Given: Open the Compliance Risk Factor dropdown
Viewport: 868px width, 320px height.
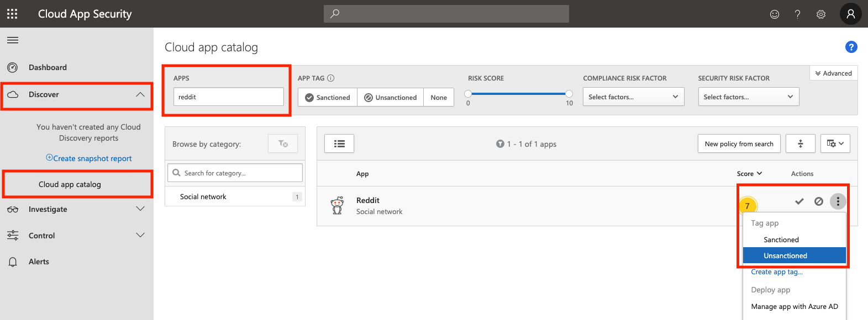Looking at the screenshot, I should coord(633,97).
